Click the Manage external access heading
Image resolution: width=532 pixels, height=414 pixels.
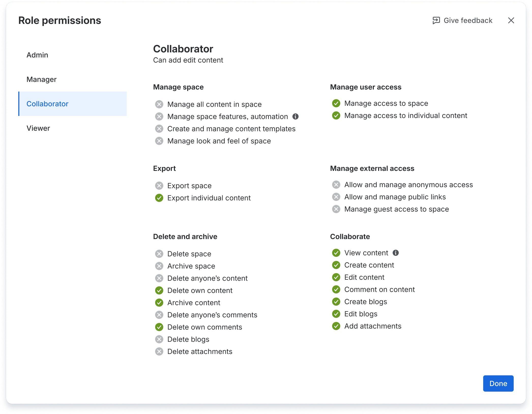tap(372, 168)
